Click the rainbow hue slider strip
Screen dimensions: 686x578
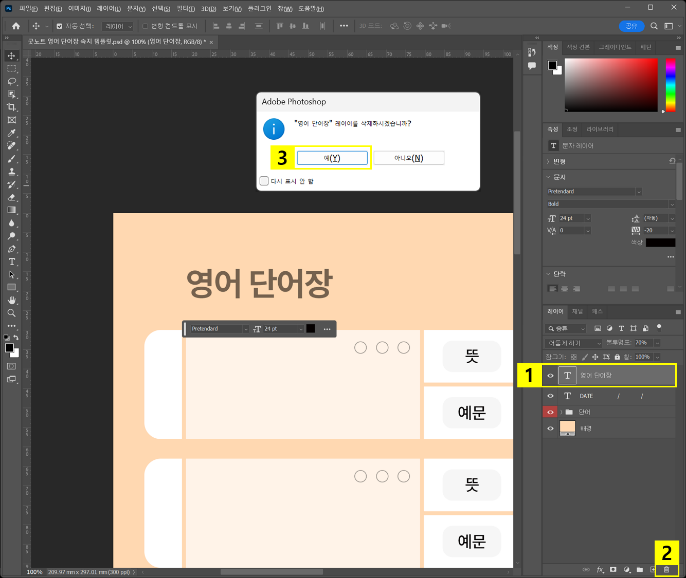pos(669,84)
